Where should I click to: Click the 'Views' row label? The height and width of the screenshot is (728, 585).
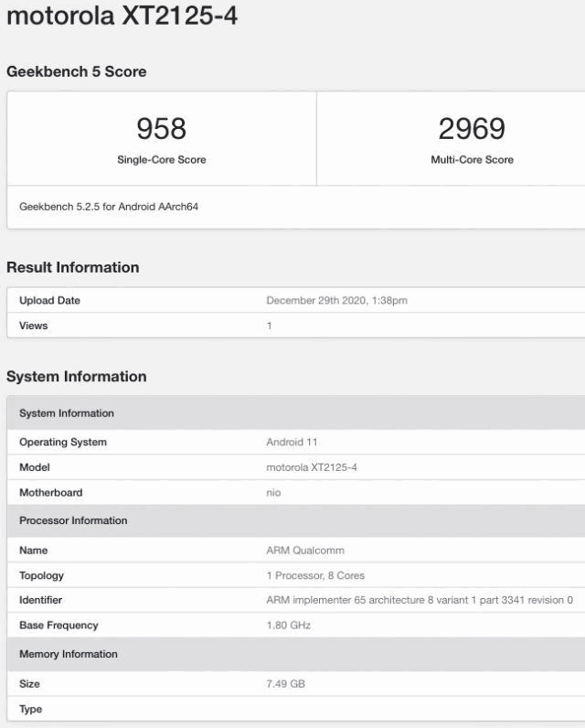pos(34,326)
